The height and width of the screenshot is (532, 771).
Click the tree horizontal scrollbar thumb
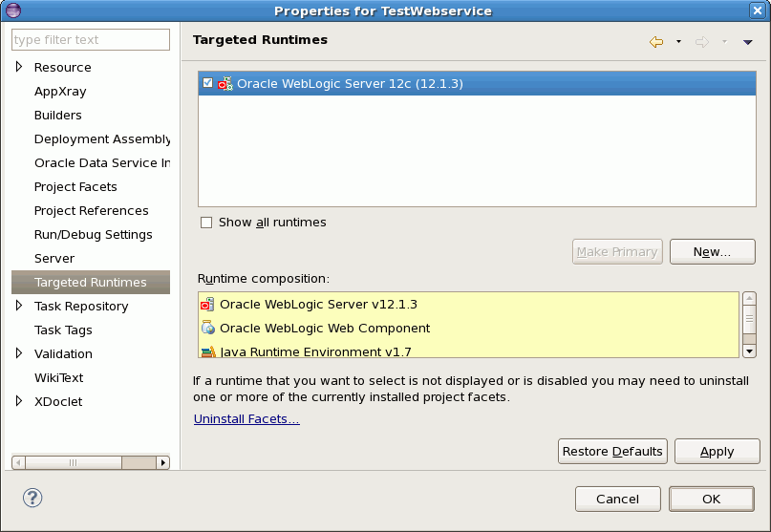click(74, 462)
